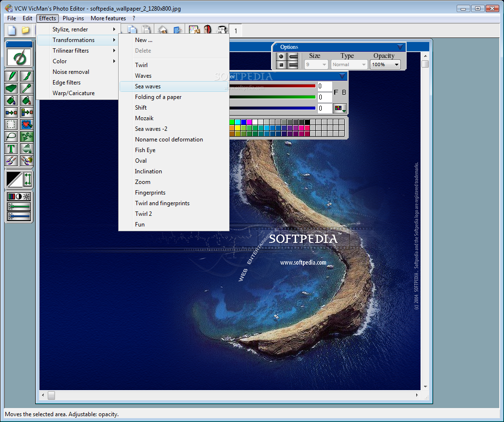Click the foreground/background swap arrows
The width and height of the screenshot is (504, 422).
[x=27, y=179]
